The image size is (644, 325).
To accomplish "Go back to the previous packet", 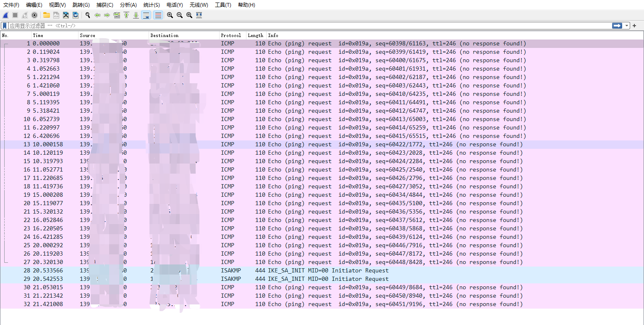I will (97, 15).
